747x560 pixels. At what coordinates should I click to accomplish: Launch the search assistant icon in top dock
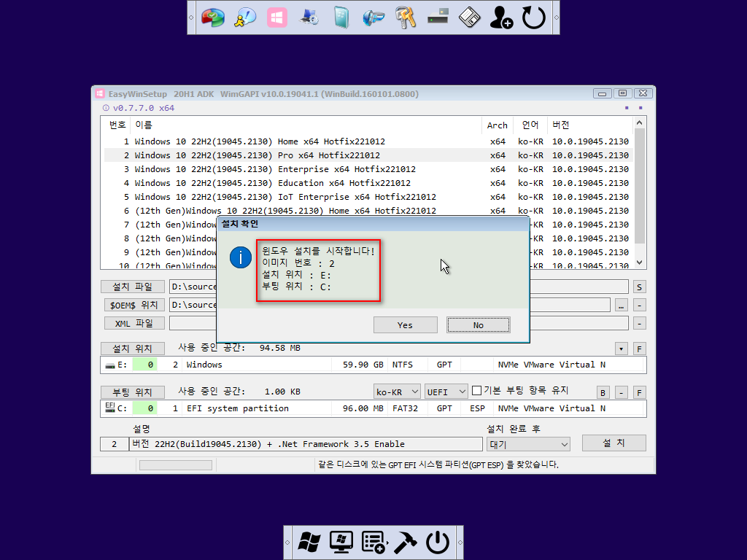(x=245, y=17)
